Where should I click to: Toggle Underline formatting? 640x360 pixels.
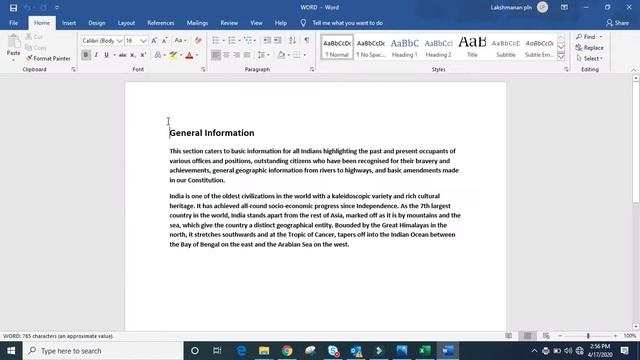click(107, 55)
